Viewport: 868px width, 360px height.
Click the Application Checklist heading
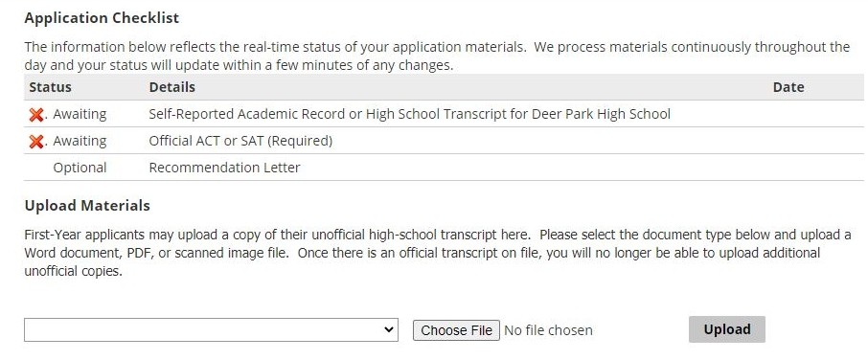[102, 17]
